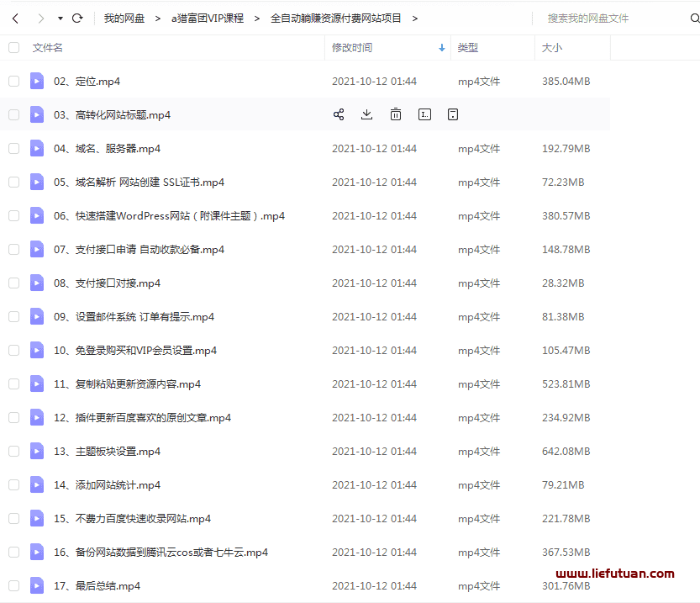The height and width of the screenshot is (603, 700).
Task: Open file name 11、复制粘贴更新资源内容.mp4
Action: coord(127,384)
